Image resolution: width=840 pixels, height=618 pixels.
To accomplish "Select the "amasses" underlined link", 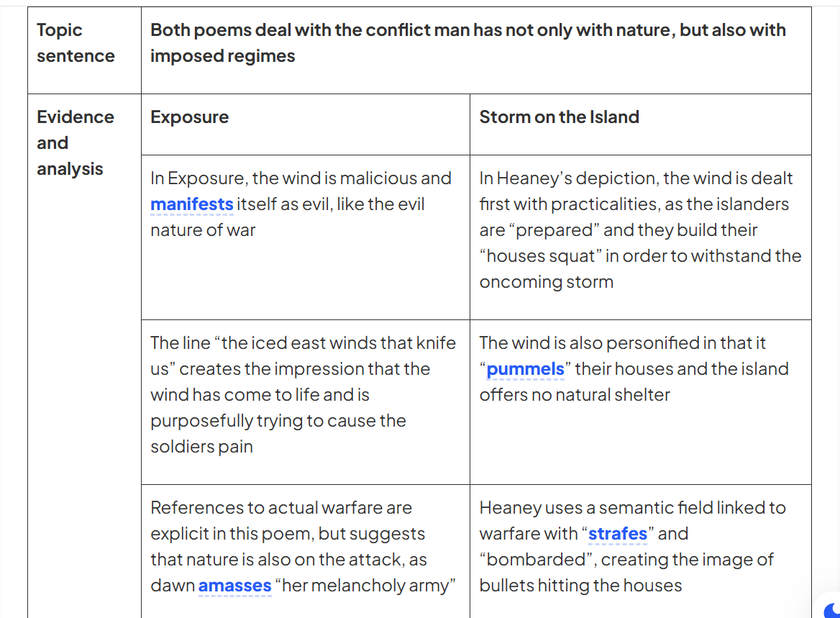I will tap(234, 586).
